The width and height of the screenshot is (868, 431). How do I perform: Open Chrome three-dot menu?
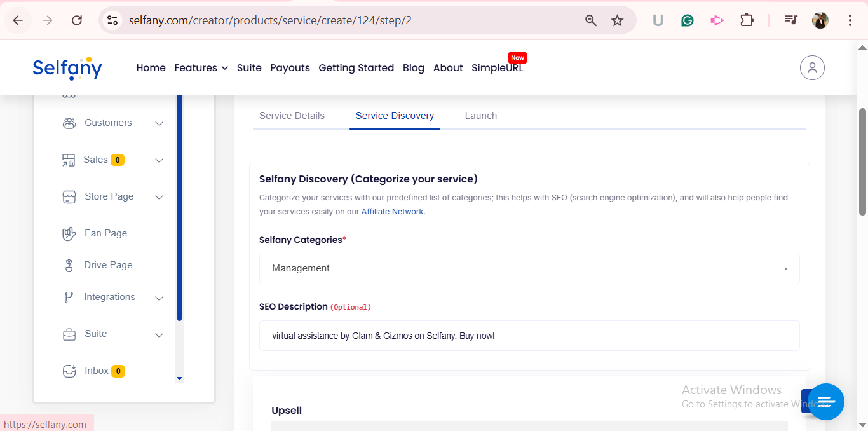(850, 20)
